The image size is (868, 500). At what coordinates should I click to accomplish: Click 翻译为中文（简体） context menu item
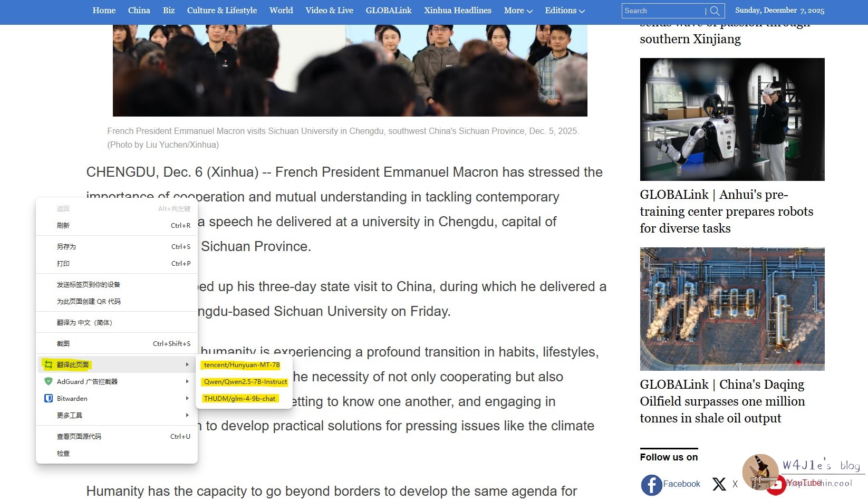click(x=84, y=323)
